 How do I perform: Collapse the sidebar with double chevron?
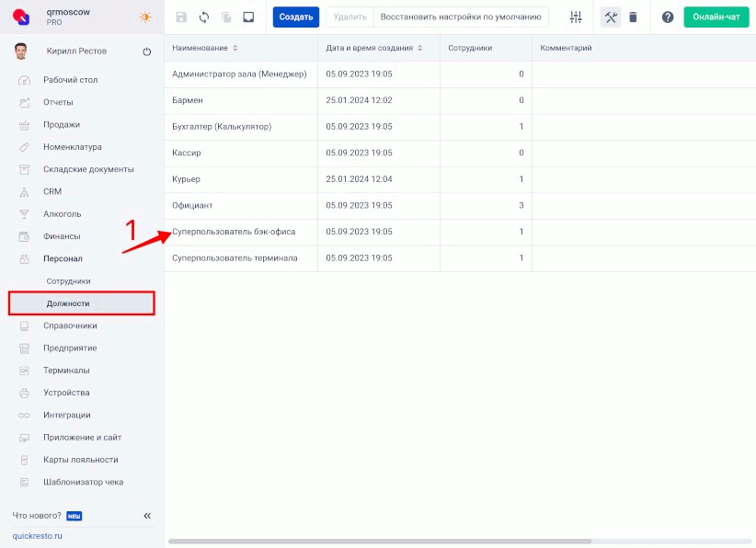[147, 516]
